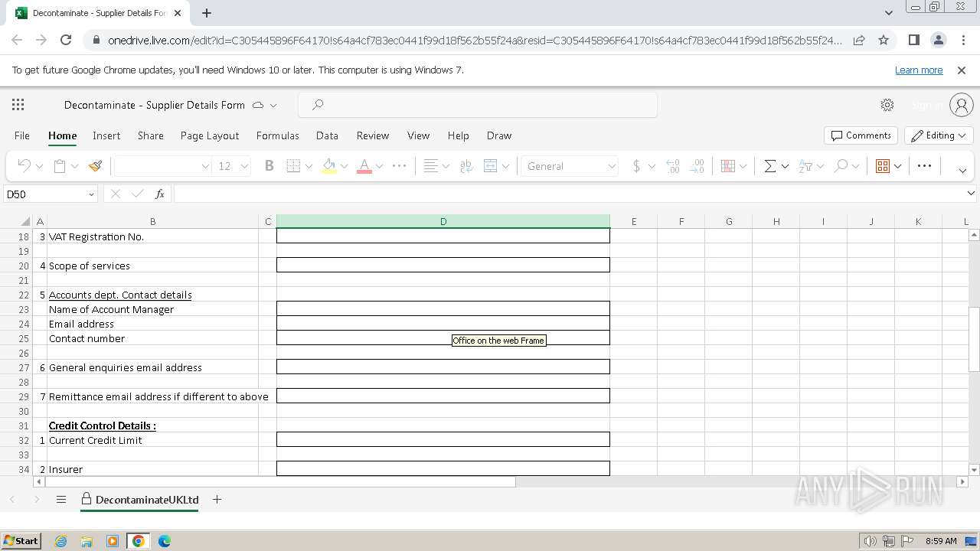The width and height of the screenshot is (980, 551).
Task: Open the app launcher waffle
Action: (x=18, y=105)
